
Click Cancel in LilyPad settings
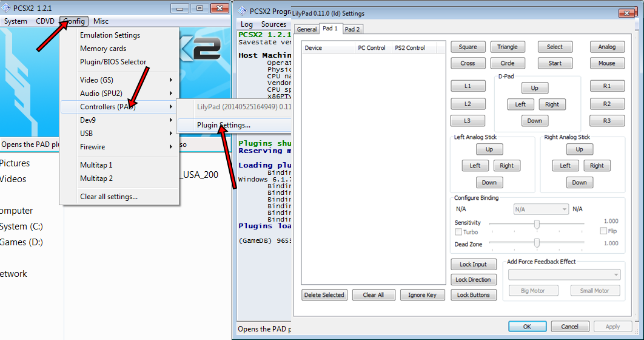click(569, 327)
